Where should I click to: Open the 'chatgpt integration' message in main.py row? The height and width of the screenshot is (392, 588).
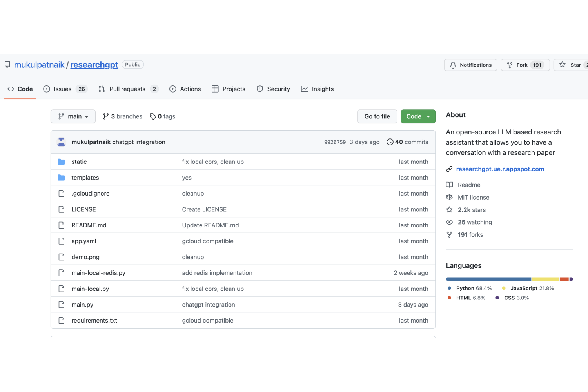coord(209,305)
